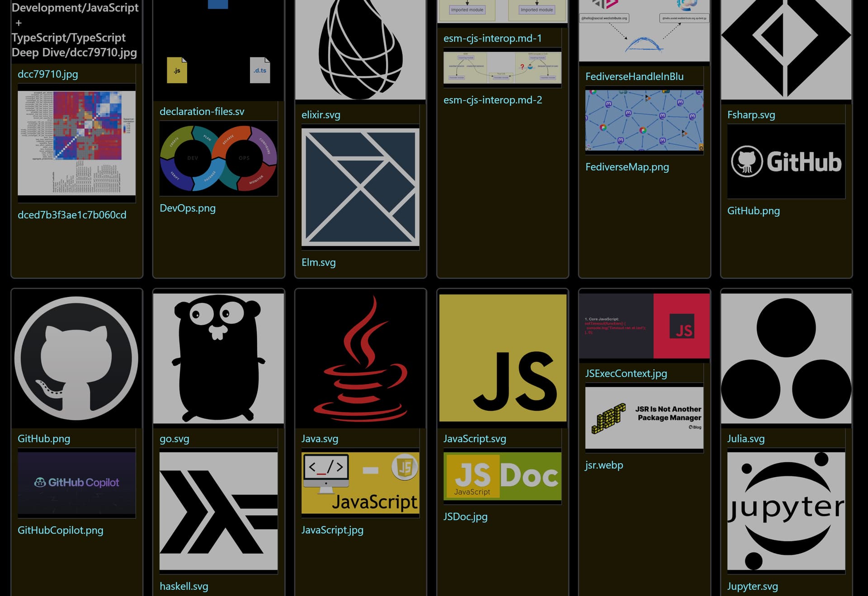Click the Fediverse network map image
Image resolution: width=868 pixels, height=596 pixels.
644,120
